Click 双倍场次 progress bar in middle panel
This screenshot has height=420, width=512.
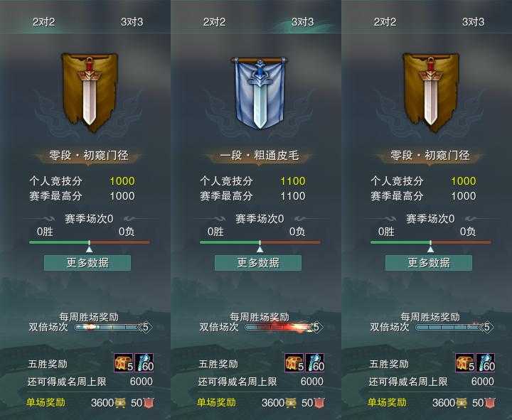(x=284, y=327)
